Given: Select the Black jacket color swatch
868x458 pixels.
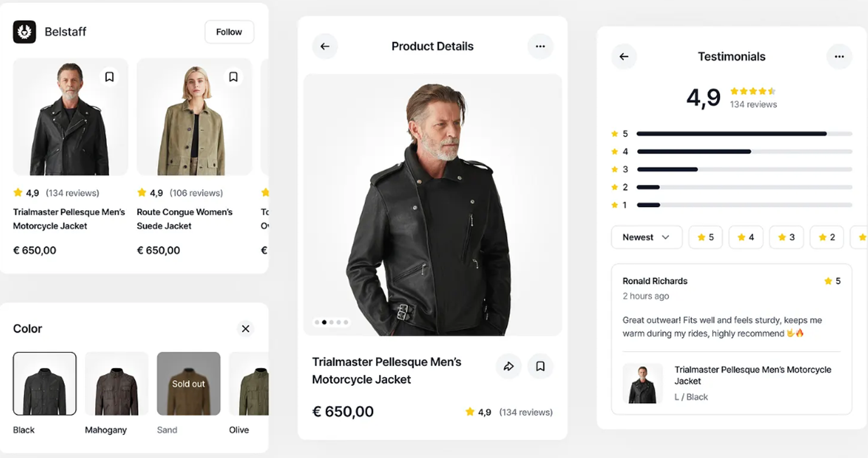Looking at the screenshot, I should coord(44,383).
